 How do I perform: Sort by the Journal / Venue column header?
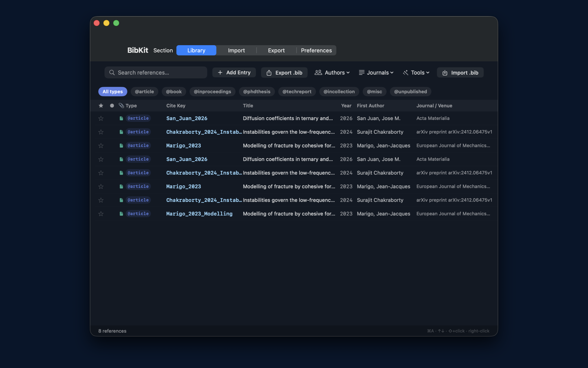[x=434, y=106]
